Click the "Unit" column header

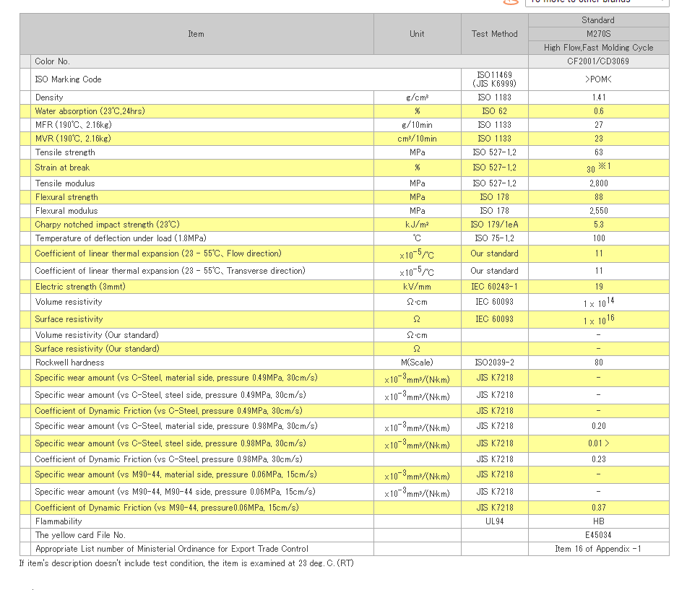(x=417, y=34)
